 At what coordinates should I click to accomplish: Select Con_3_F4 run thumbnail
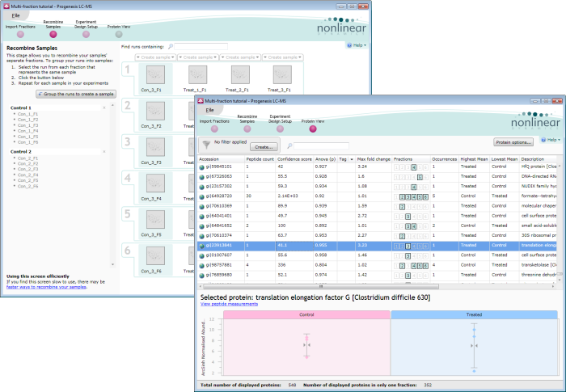point(155,183)
